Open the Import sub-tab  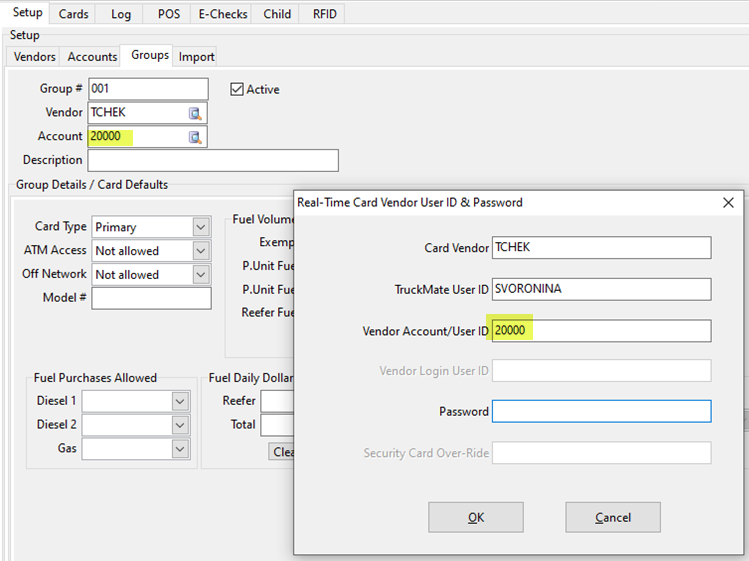click(x=197, y=57)
